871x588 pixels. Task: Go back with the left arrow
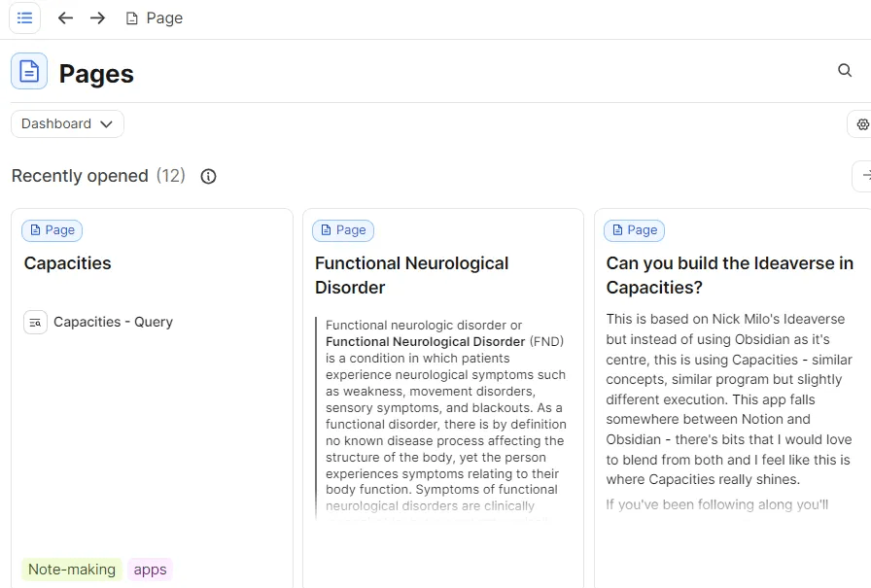coord(65,17)
